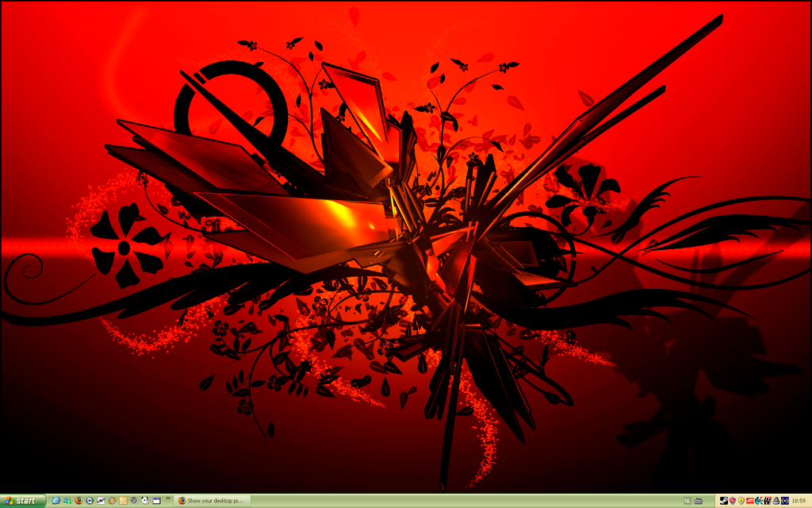
Task: Launch the orange square Quick Launch icon
Action: pyautogui.click(x=123, y=501)
